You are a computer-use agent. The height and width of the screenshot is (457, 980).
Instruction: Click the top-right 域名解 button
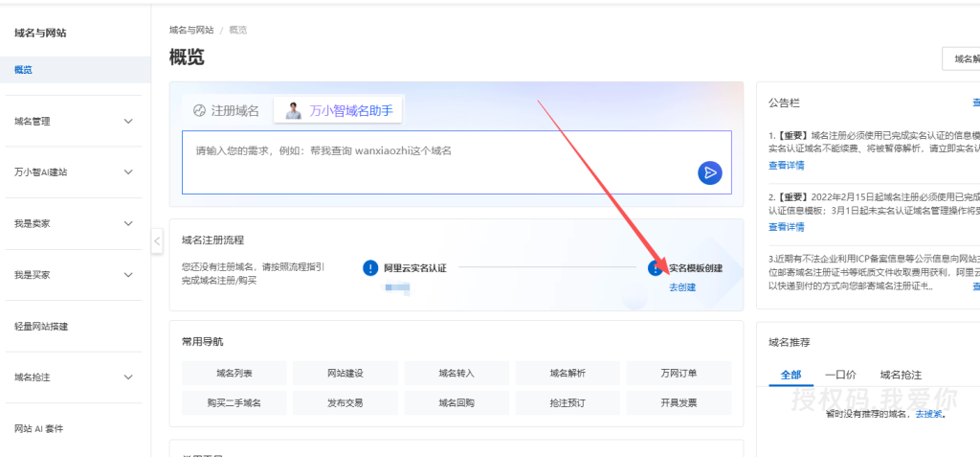point(961,59)
